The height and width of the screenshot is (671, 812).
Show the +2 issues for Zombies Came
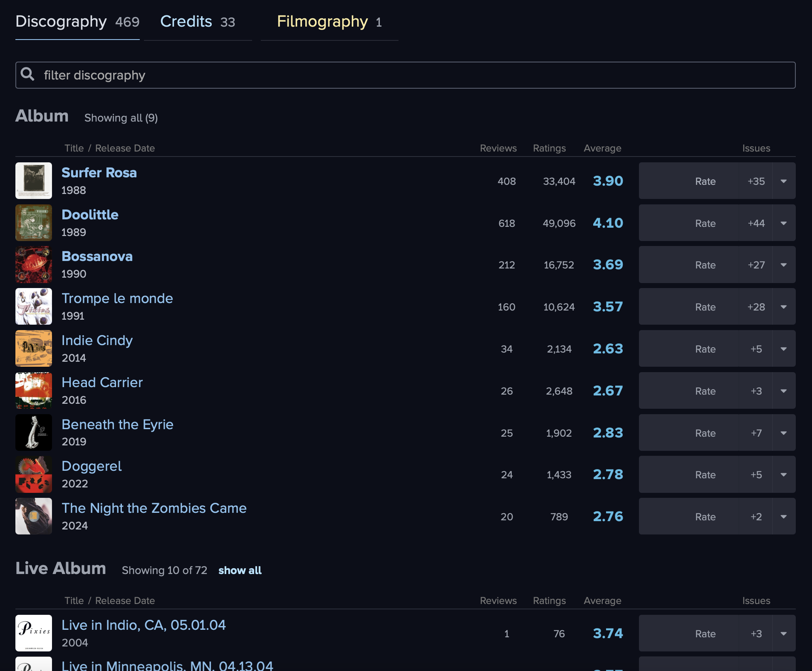[x=756, y=516]
